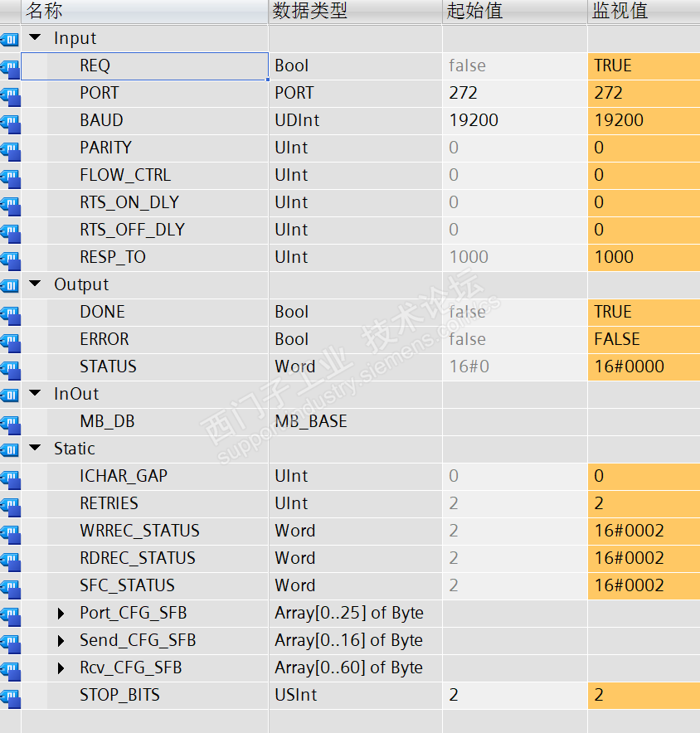Click the tag icon beside STOP_BITS
700x733 pixels.
click(x=11, y=697)
